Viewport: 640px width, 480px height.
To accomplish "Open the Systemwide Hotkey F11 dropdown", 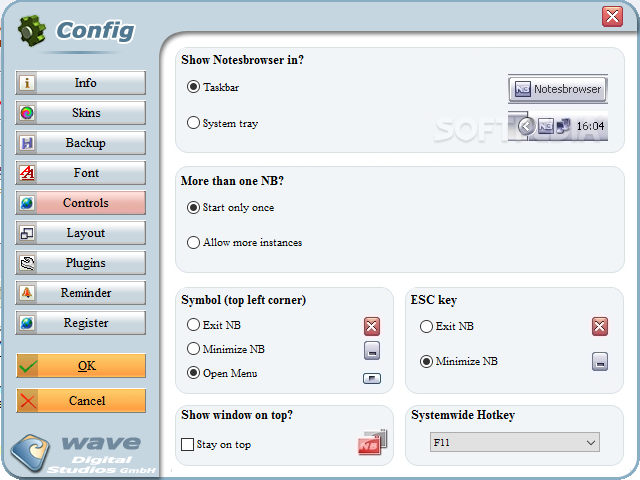I will 514,442.
